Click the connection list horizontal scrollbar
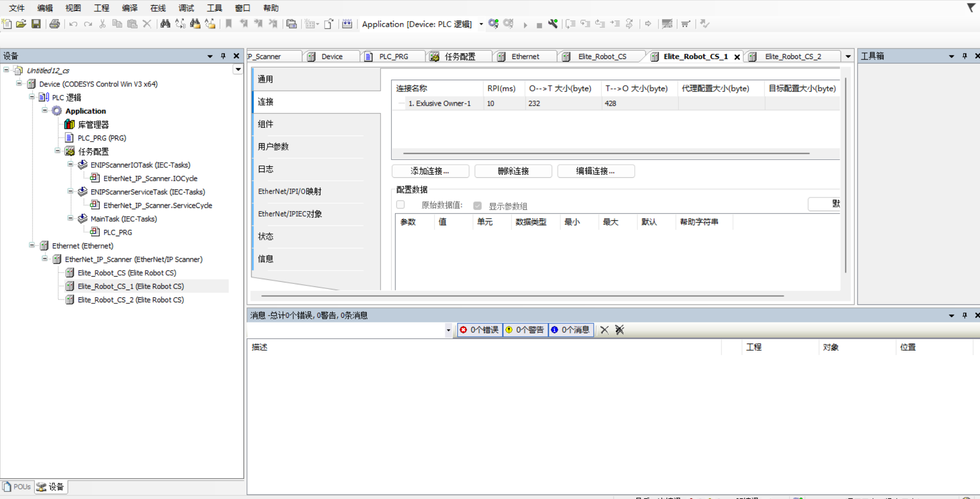 tap(606, 153)
